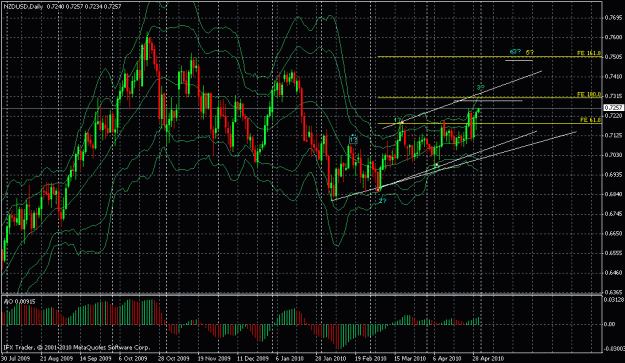Viewport: 625px width, 363px height.
Task: Click the 19 Nov 2009 date label
Action: click(213, 358)
